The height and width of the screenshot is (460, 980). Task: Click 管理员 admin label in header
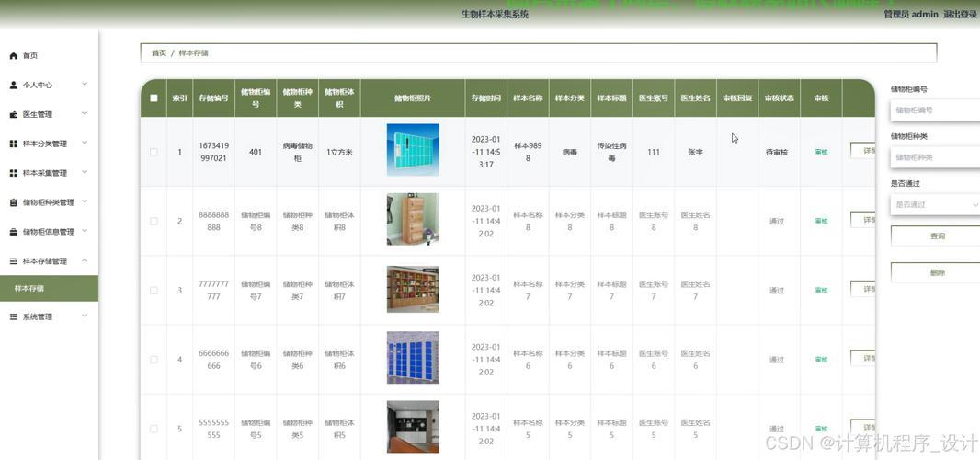(911, 14)
